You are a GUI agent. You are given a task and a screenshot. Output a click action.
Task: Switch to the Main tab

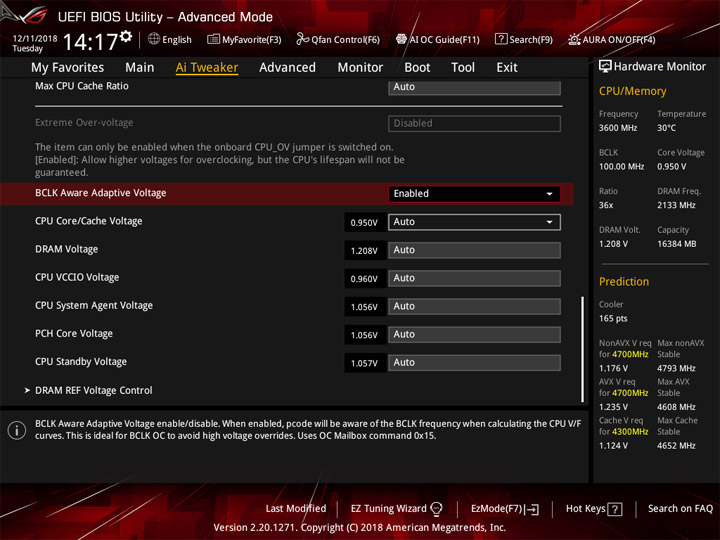tap(140, 68)
